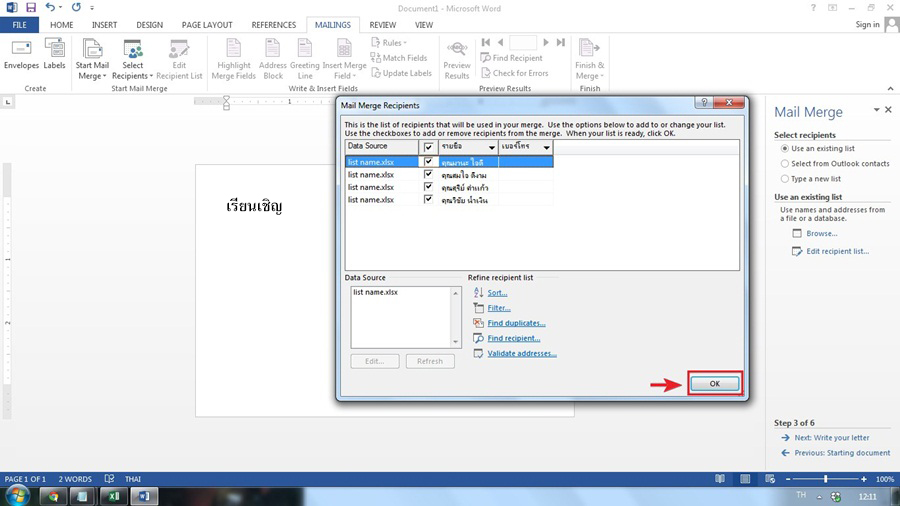The width and height of the screenshot is (900, 506).
Task: Open Excel from the taskbar
Action: (x=113, y=496)
